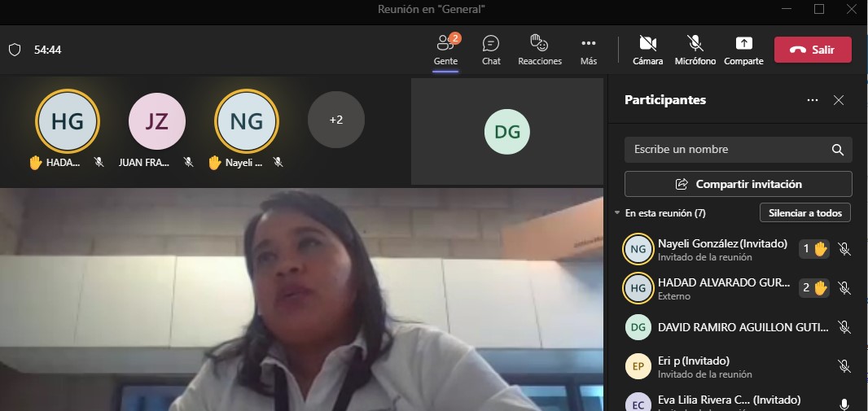Screen dimensions: 868x411
Task: Select the DG video tile
Action: point(507,131)
